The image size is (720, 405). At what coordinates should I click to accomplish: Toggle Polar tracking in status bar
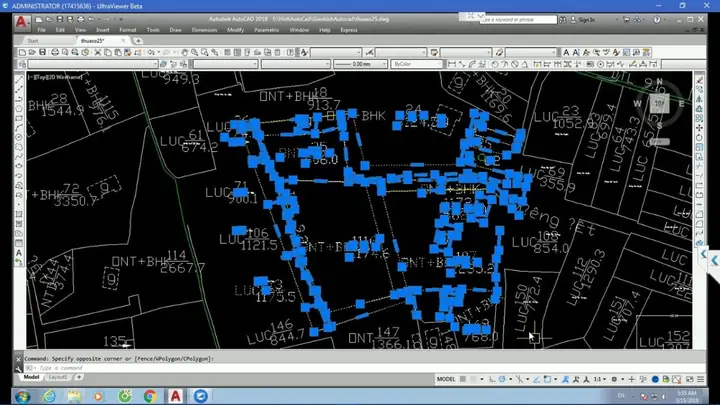(502, 379)
